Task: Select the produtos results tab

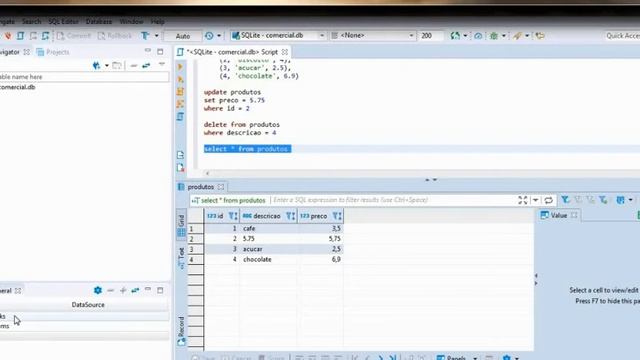Action: tap(201, 187)
